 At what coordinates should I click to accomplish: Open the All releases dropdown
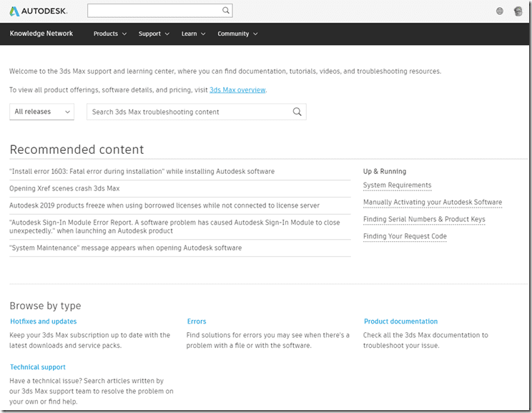click(x=42, y=112)
